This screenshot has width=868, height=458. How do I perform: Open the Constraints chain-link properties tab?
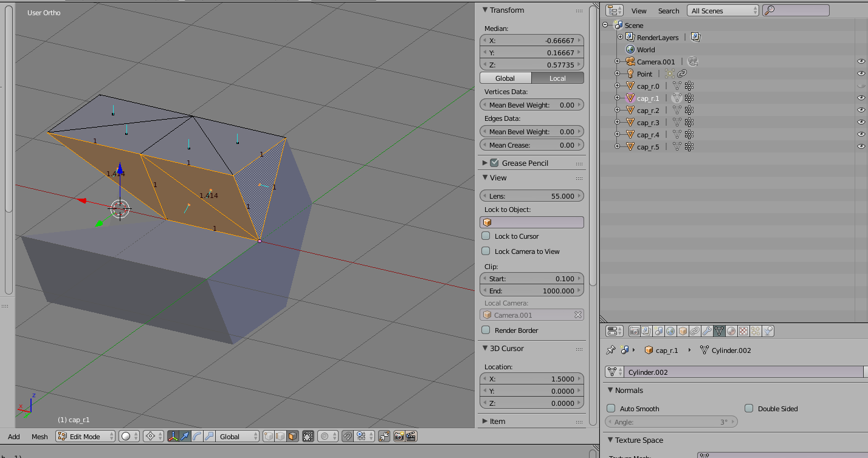tap(695, 331)
